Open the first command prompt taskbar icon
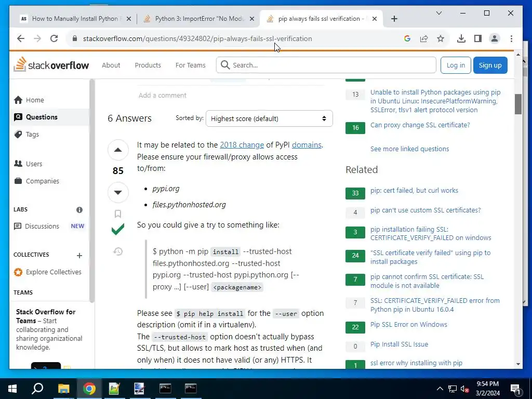The image size is (532, 399). click(x=165, y=389)
